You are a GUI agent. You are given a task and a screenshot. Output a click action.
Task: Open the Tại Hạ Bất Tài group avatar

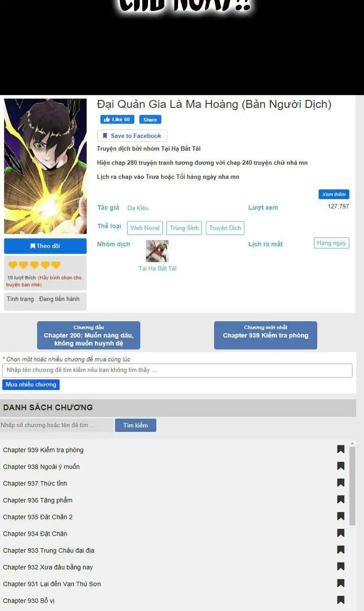pos(157,251)
